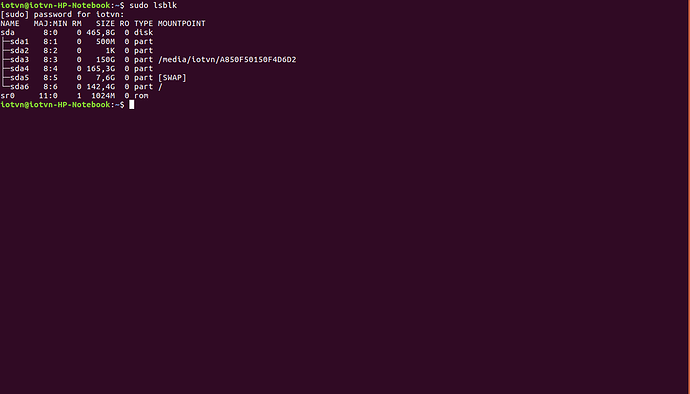The width and height of the screenshot is (690, 394).
Task: Click the MOUNTPOINT column header
Action: click(x=181, y=23)
